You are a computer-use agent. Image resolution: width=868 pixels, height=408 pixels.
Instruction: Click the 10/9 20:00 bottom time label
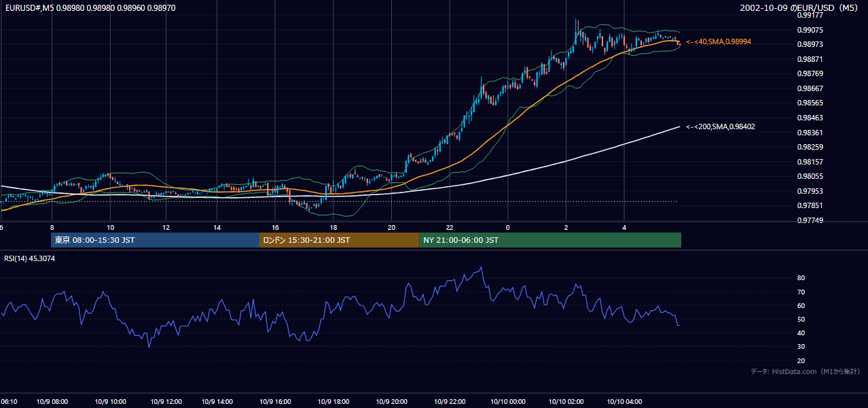[x=391, y=402]
